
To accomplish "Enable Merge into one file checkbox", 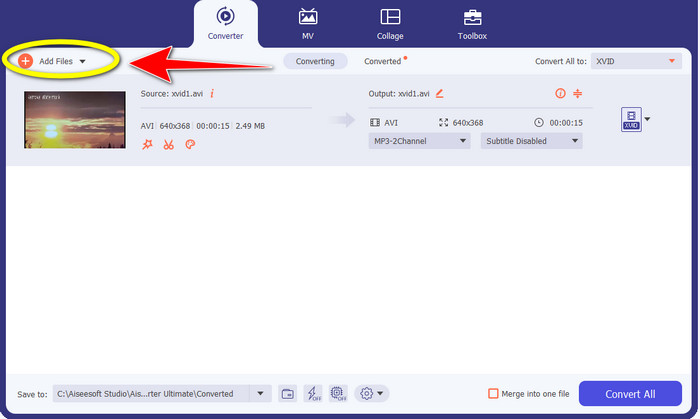I will tap(493, 394).
